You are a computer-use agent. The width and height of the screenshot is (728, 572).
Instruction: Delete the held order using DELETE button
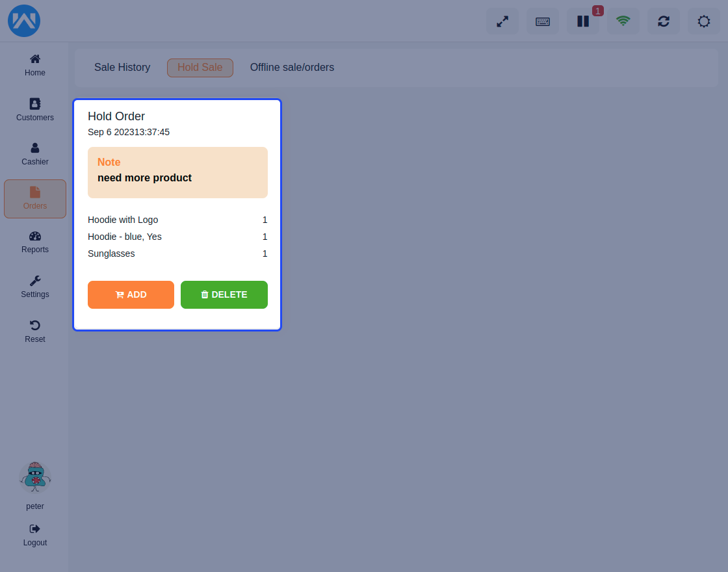coord(224,294)
